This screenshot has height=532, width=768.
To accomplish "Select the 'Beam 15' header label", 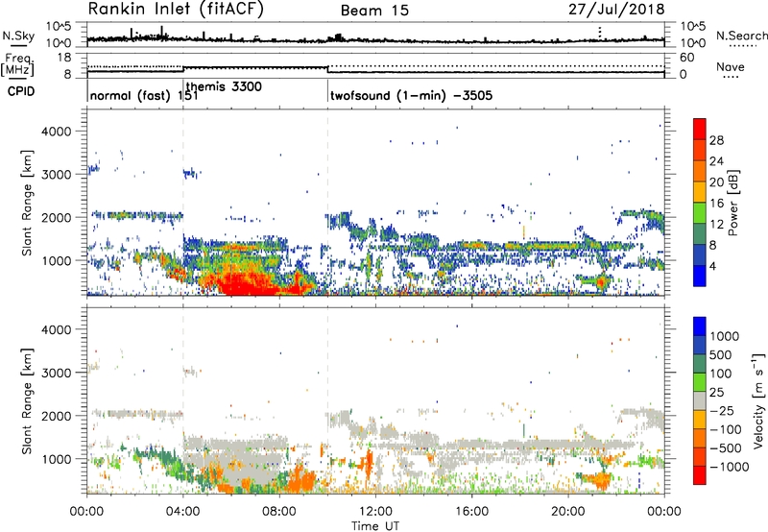I will coord(374,11).
